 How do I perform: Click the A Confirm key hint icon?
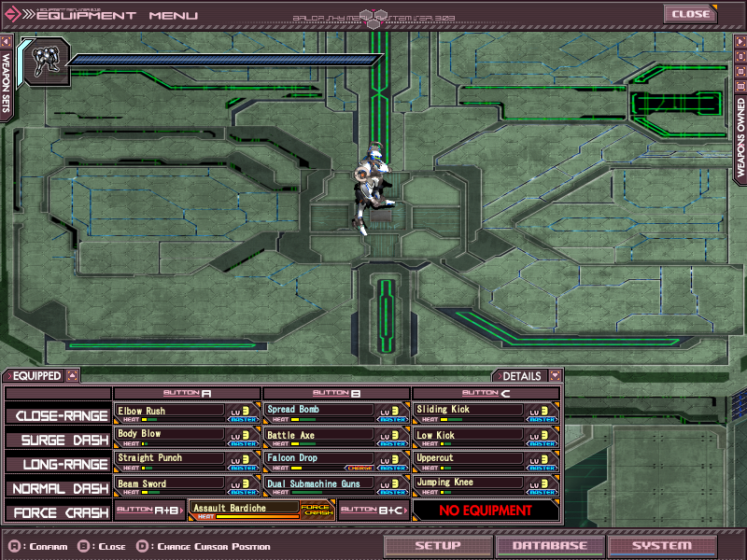click(x=15, y=546)
